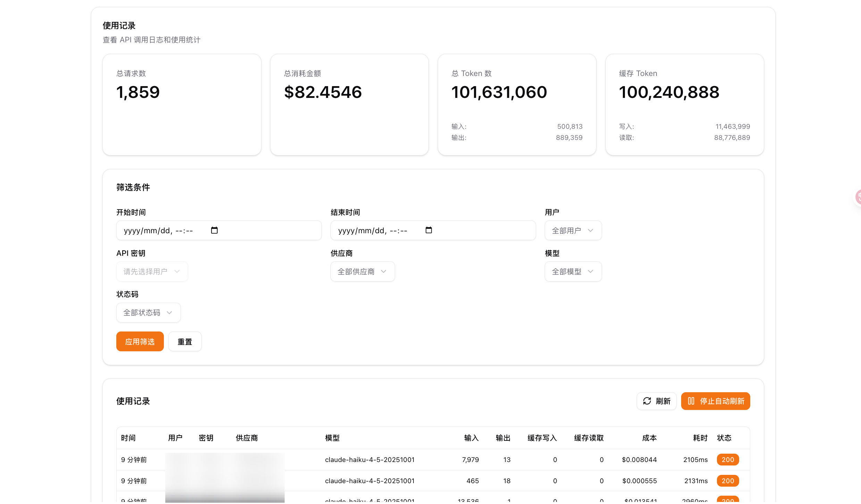
Task: Open the start time calendar picker icon
Action: [x=214, y=230]
